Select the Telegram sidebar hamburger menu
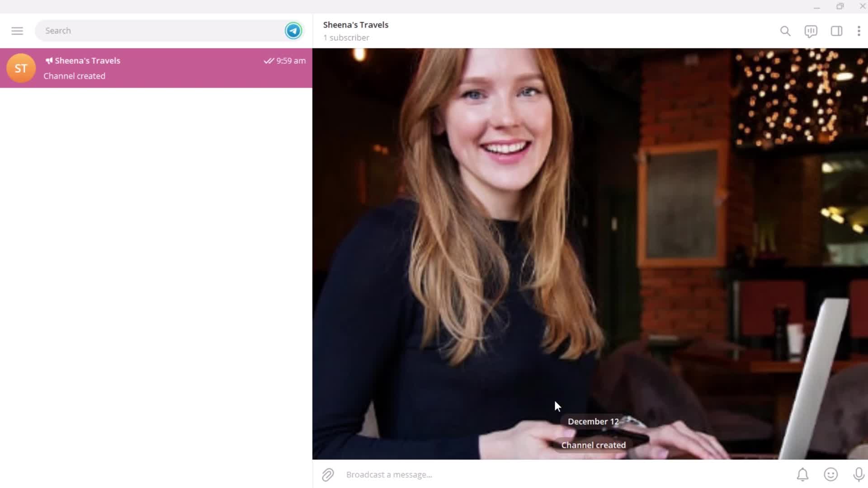 point(17,30)
